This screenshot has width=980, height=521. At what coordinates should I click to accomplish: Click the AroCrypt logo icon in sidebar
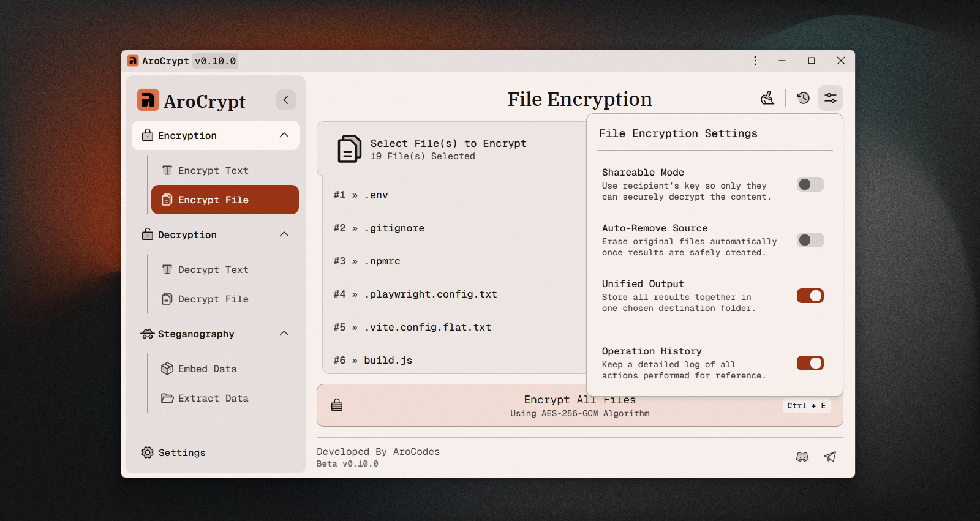click(x=148, y=100)
